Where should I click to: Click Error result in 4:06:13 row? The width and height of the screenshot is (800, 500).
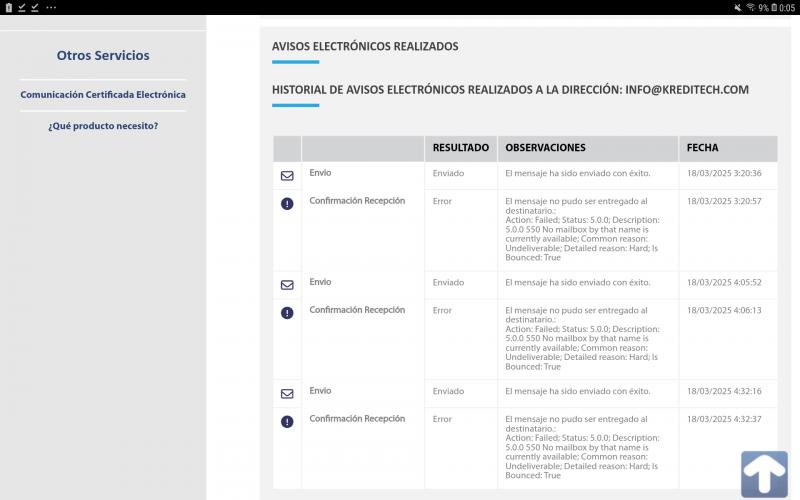click(442, 310)
